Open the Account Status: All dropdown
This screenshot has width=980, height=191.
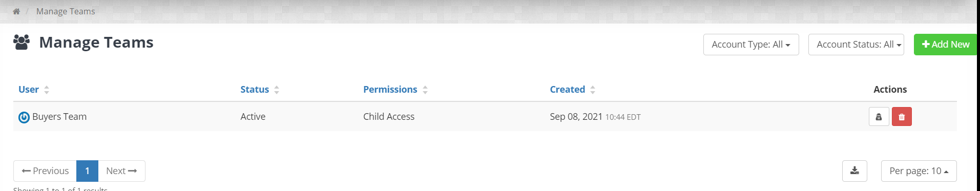(856, 45)
